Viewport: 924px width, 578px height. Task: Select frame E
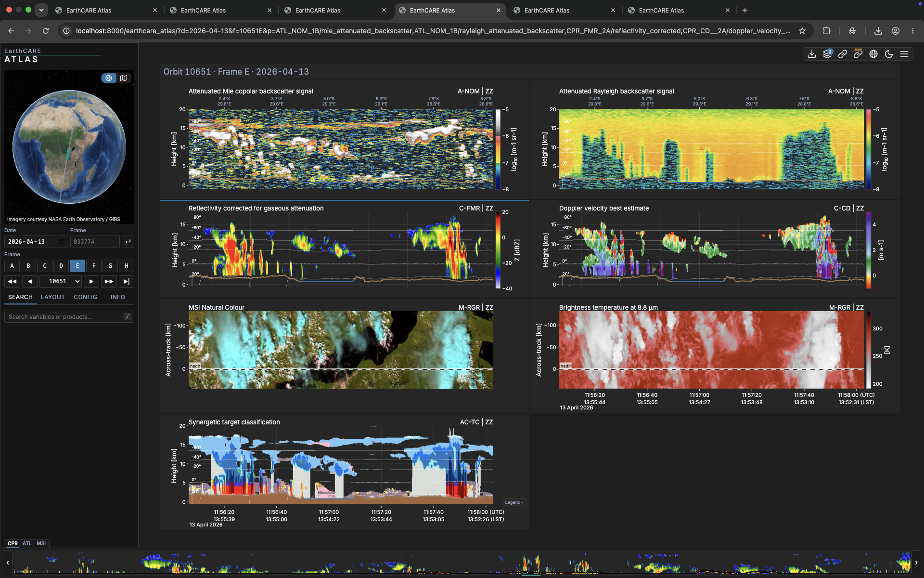pyautogui.click(x=77, y=266)
